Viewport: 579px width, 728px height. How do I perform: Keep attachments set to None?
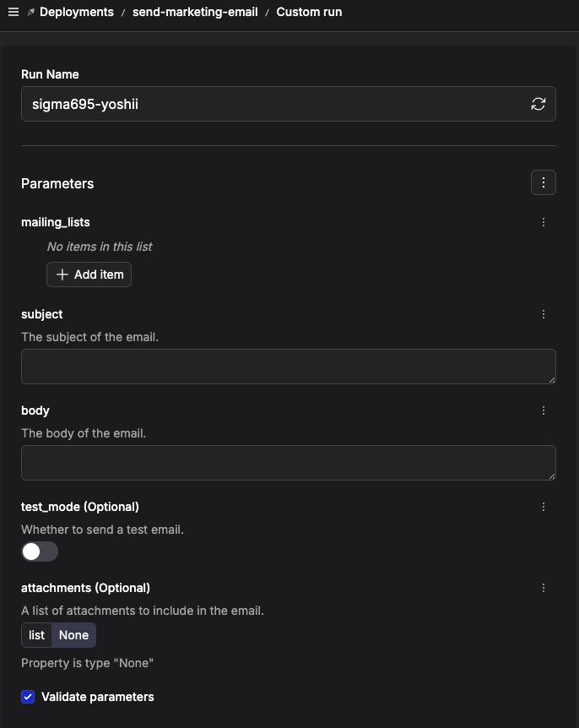pos(73,634)
